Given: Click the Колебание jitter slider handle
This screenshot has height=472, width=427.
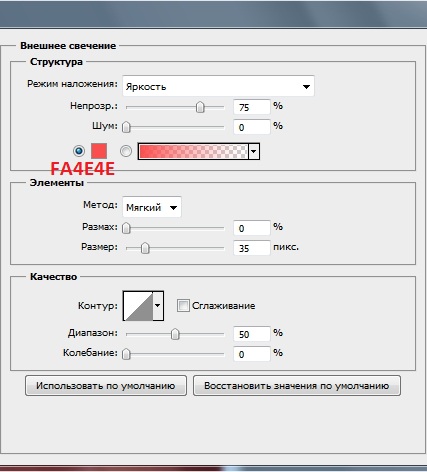Looking at the screenshot, I should point(126,354).
